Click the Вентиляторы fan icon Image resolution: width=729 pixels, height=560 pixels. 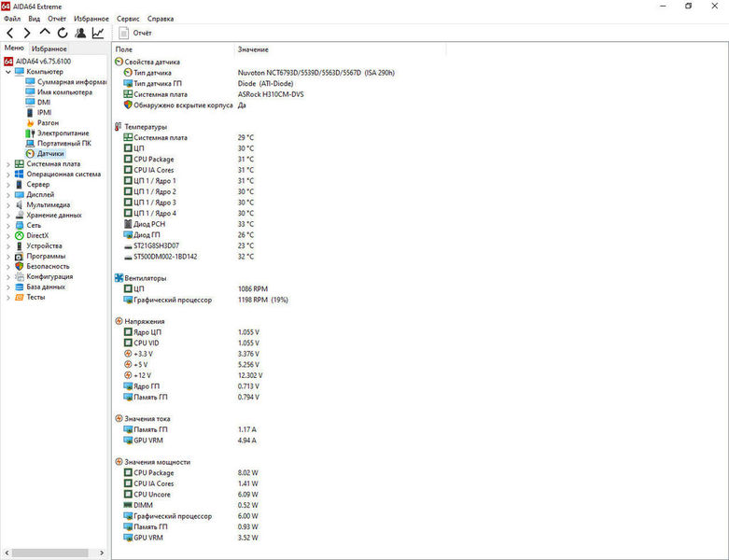tap(119, 278)
